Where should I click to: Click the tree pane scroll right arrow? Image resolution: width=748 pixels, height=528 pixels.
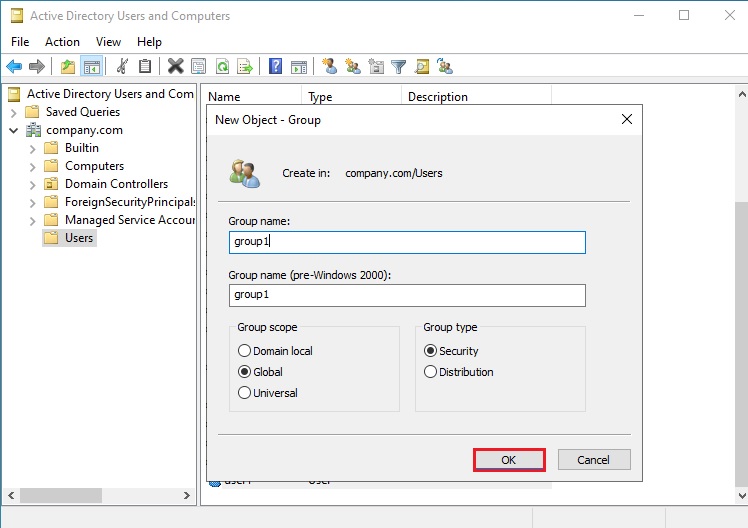[187, 496]
